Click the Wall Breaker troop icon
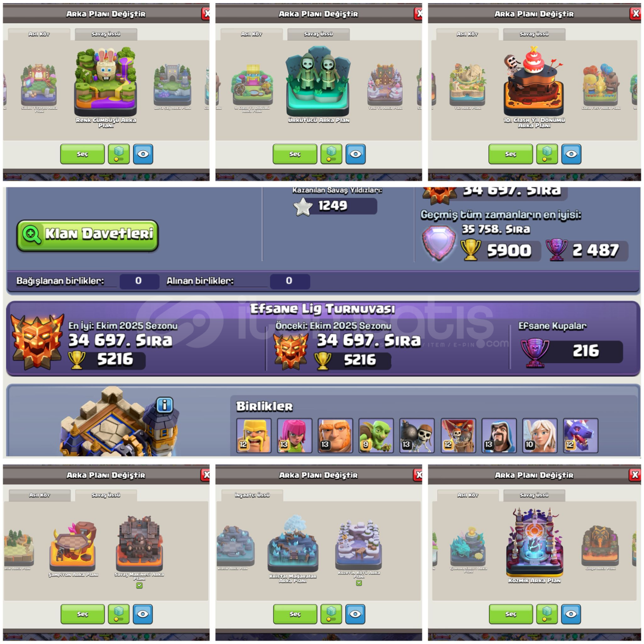This screenshot has height=644, width=644. pos(417,435)
